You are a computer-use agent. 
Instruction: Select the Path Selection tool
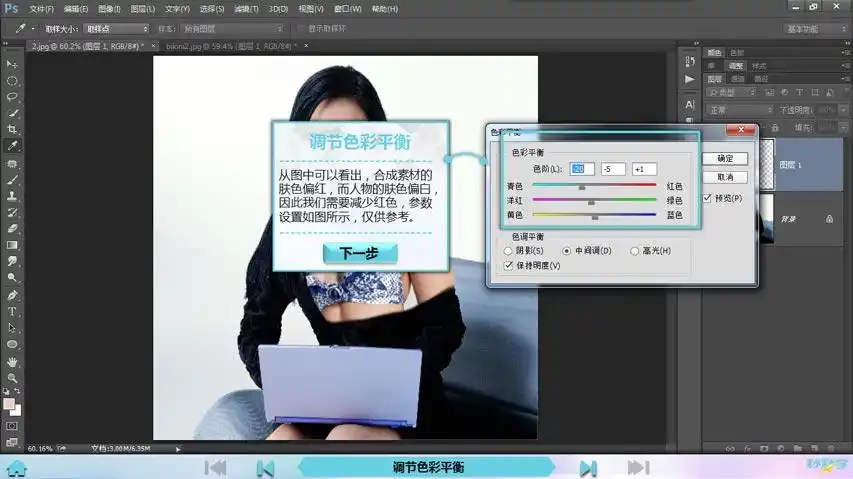point(12,328)
